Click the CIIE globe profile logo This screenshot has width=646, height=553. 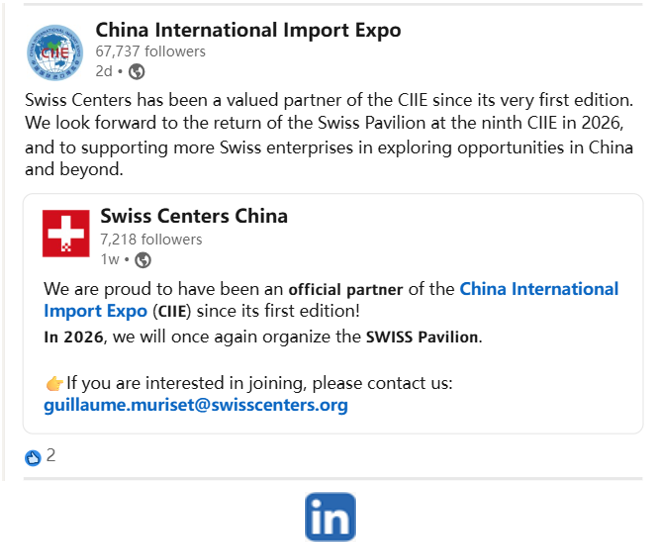(55, 51)
